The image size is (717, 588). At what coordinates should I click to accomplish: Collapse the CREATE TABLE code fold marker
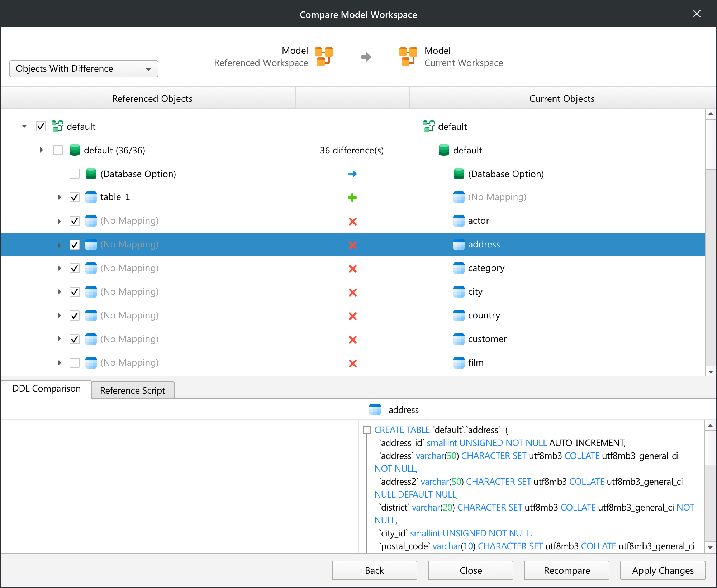coord(366,430)
